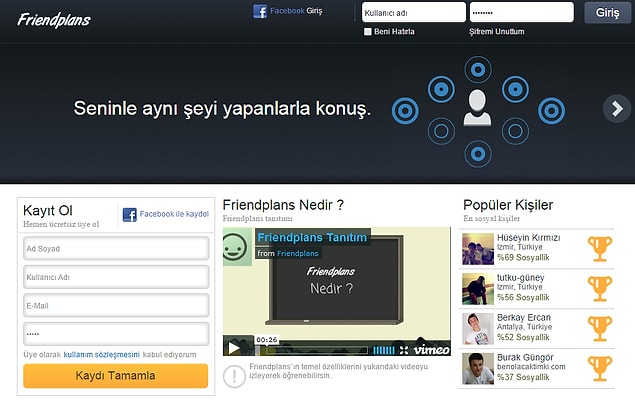Open the Vimeo logo link
Screen dimensions: 635x401
point(431,350)
